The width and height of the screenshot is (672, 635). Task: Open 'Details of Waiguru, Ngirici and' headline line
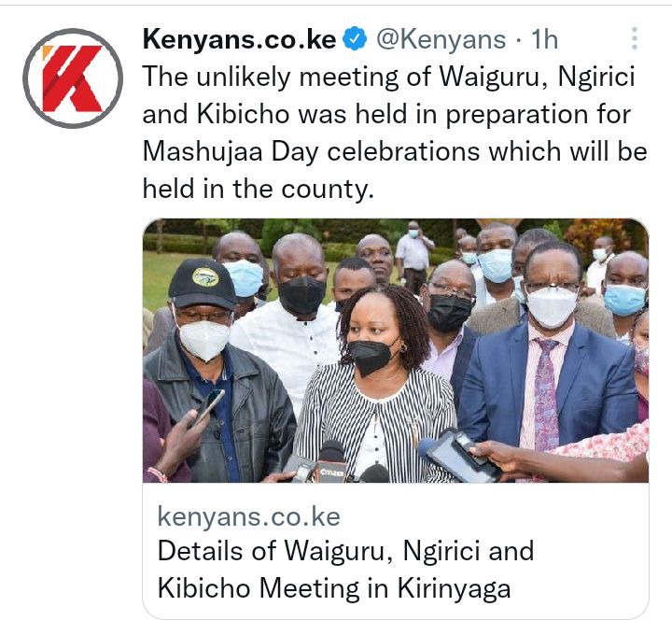point(346,551)
